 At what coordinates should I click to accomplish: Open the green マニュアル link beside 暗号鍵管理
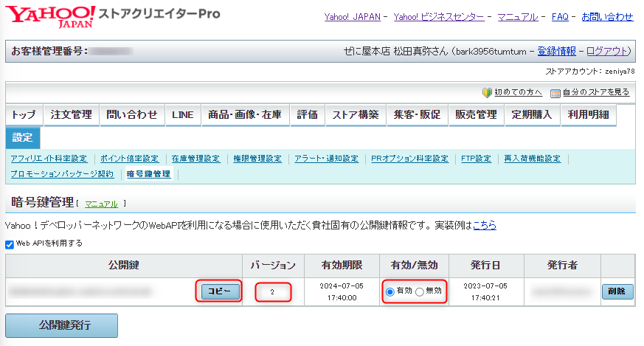click(102, 204)
